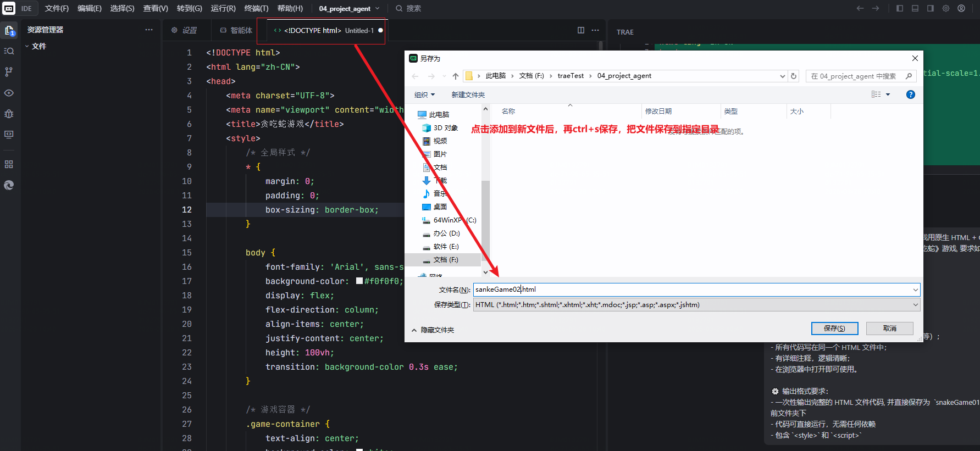Open the remote explorer monitor icon
Screen dimensions: 980x451
9,135
